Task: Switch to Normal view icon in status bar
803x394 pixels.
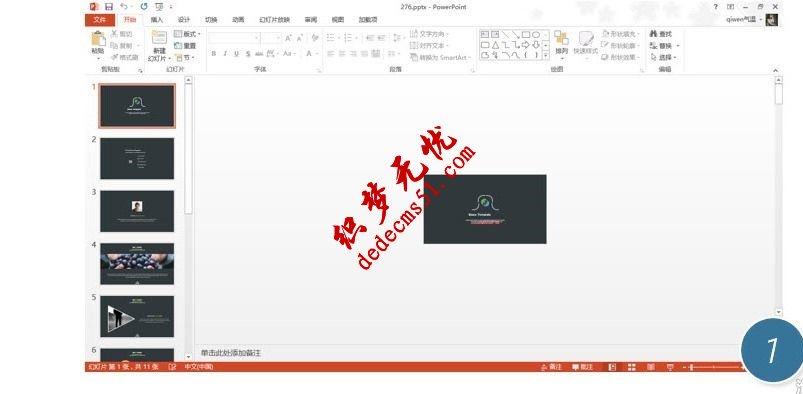Action: click(x=612, y=367)
